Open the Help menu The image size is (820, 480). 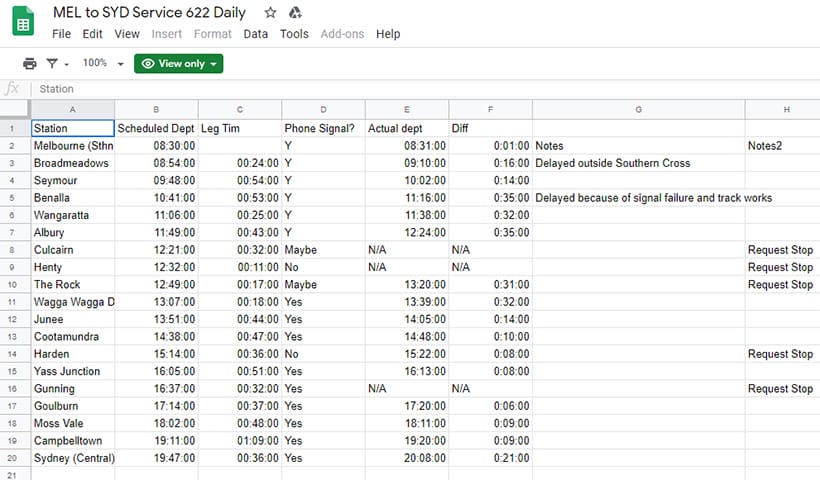[388, 34]
